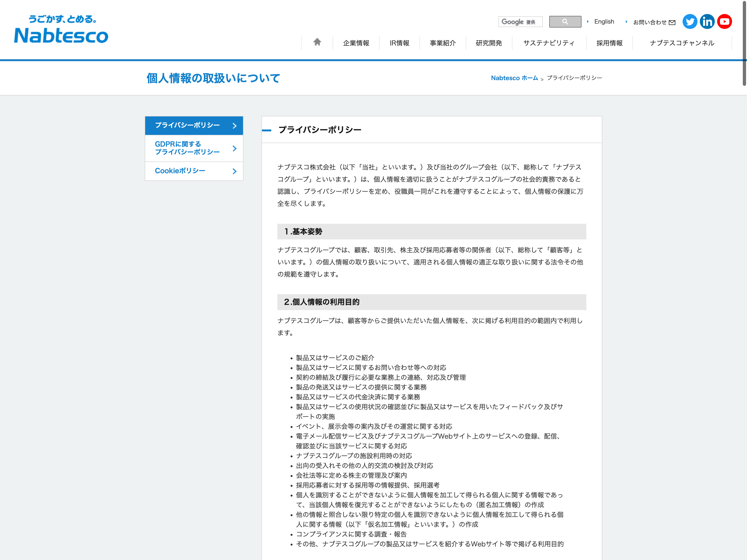Open the 企業情報 menu
The image size is (747, 560).
(356, 43)
